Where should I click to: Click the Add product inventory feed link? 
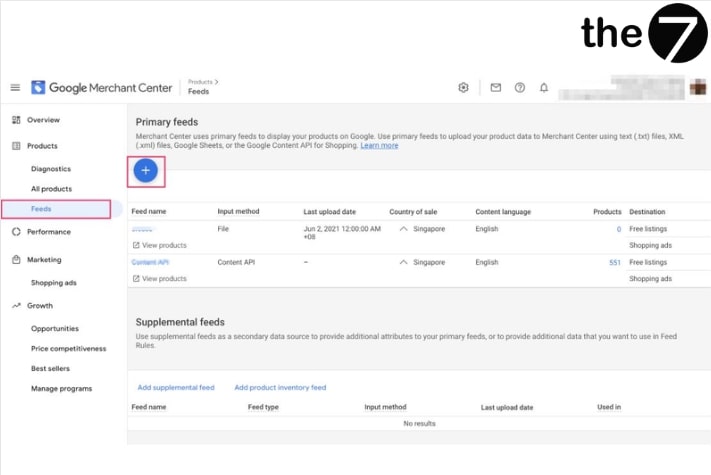click(280, 388)
